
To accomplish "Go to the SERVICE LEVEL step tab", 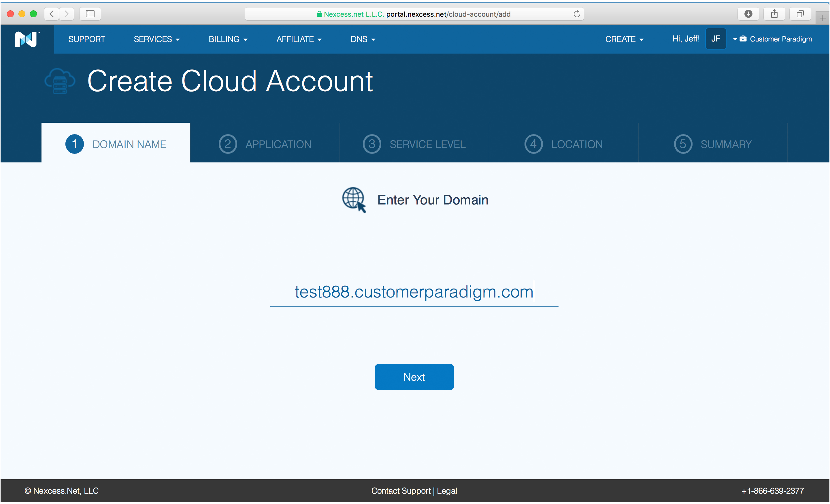I will pos(414,143).
